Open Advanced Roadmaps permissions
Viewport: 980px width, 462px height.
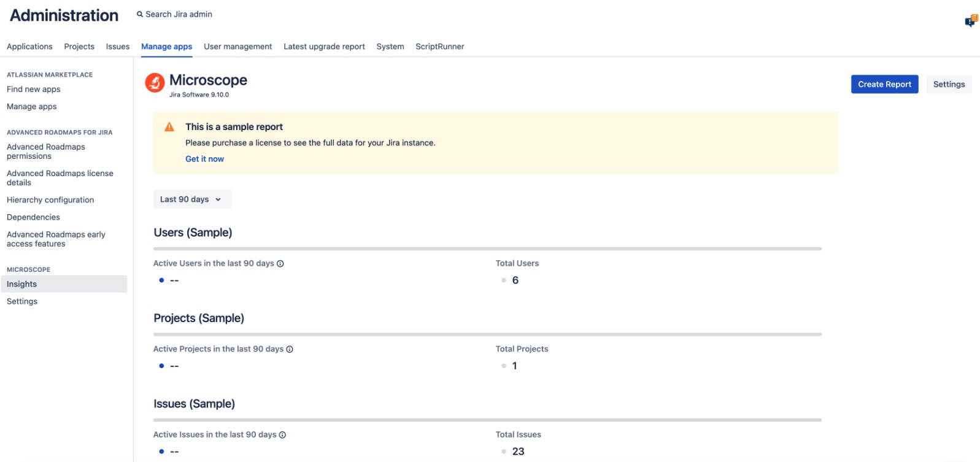point(46,152)
